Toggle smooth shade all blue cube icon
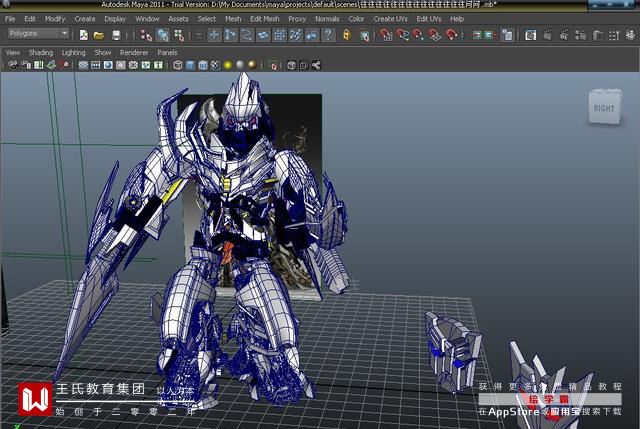 point(190,66)
